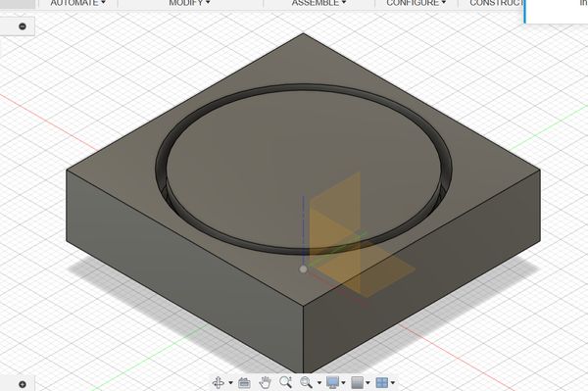Choose the Zoom Window fit tool
This screenshot has height=391, width=588.
[306, 383]
